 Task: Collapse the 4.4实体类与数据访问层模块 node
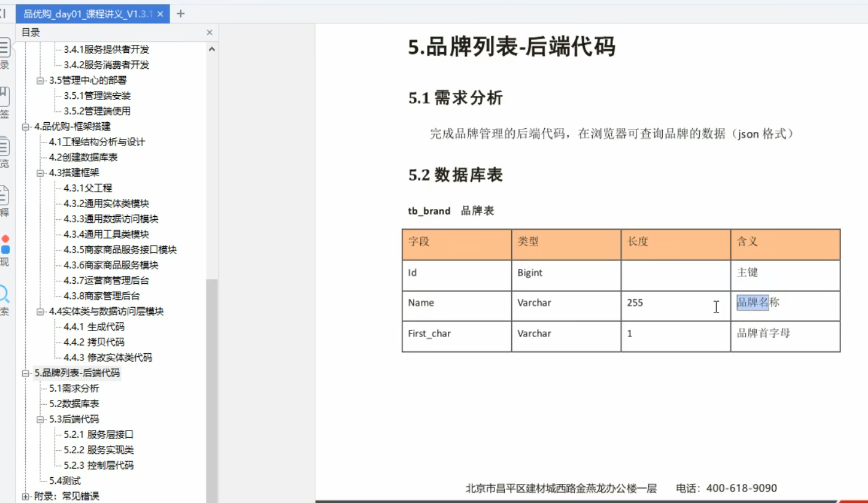41,311
